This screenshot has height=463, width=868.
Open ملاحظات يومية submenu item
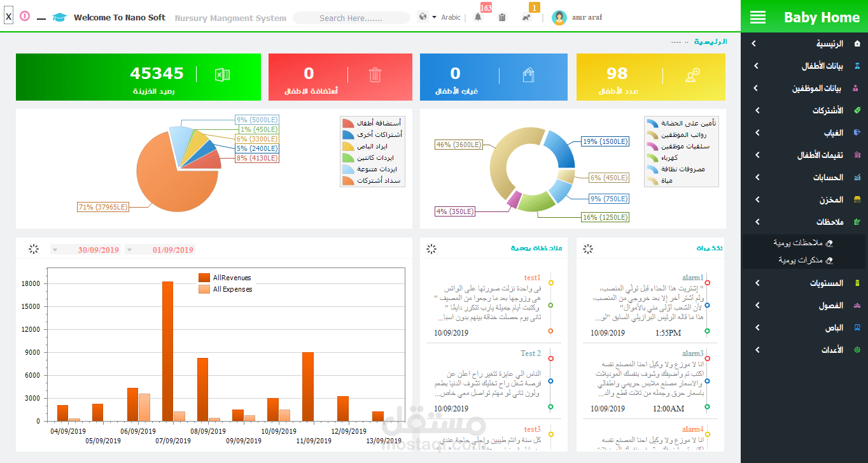[x=798, y=243]
